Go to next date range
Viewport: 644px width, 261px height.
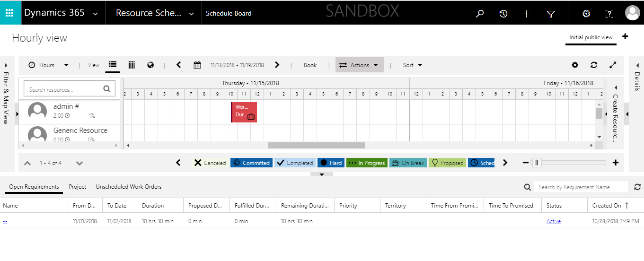(277, 65)
